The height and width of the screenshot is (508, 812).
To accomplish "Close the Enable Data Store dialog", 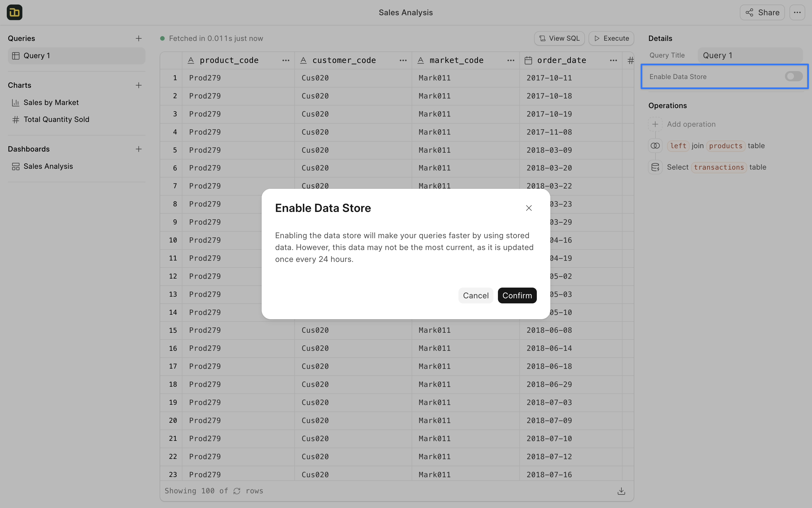I will click(x=529, y=208).
